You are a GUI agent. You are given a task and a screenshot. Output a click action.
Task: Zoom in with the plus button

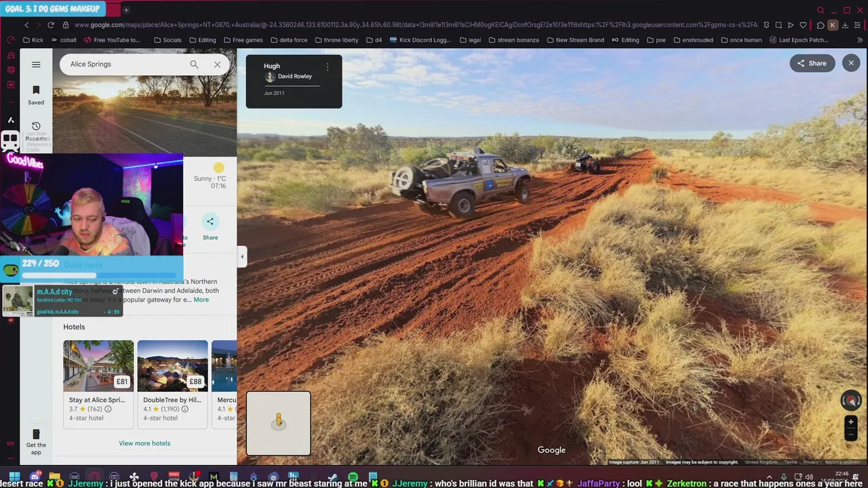coord(851,422)
